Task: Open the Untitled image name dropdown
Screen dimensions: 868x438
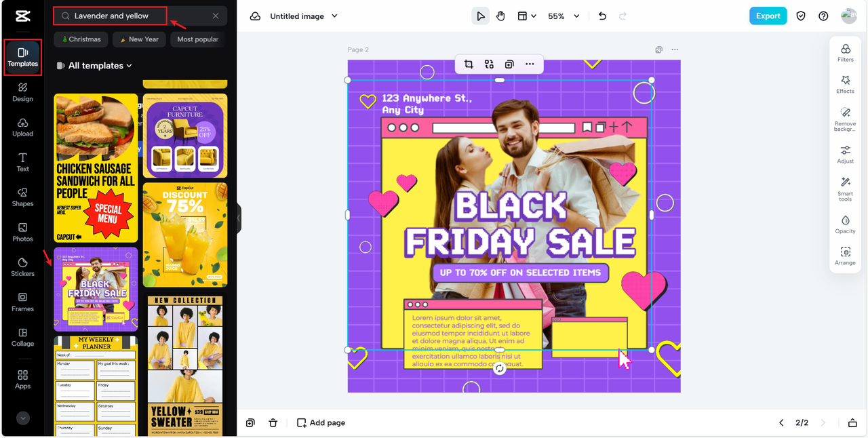Action: coord(304,16)
